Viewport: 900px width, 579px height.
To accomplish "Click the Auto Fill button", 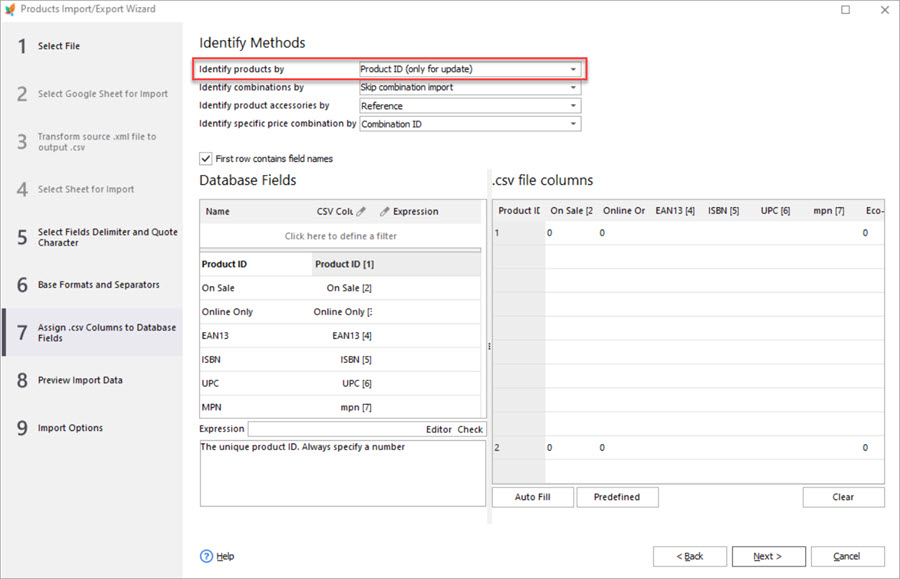I will 533,497.
